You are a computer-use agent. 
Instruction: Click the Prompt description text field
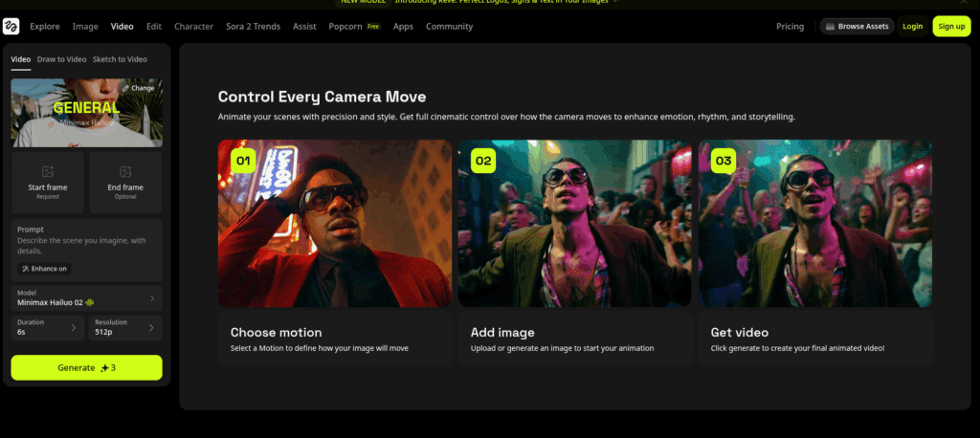point(86,246)
